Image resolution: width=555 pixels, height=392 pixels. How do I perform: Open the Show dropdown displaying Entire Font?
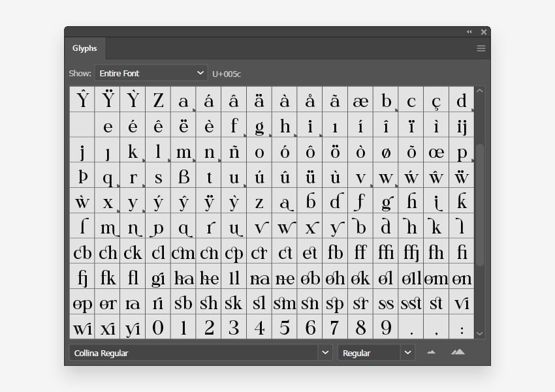150,73
